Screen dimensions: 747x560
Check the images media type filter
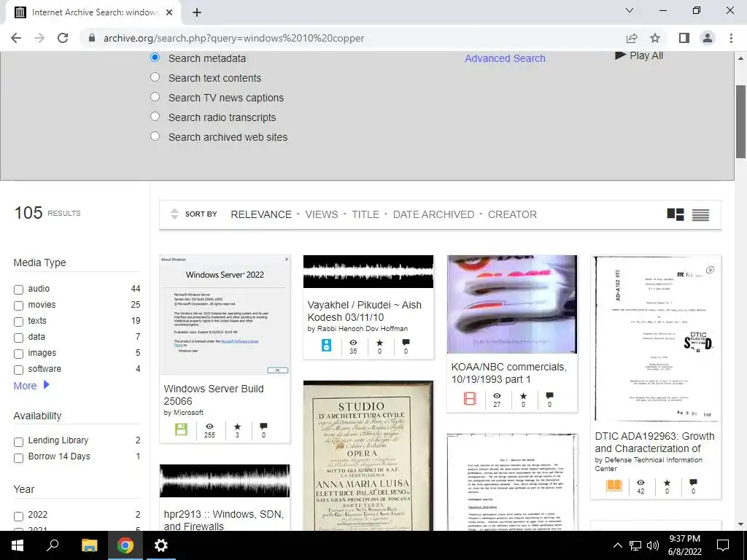click(18, 354)
